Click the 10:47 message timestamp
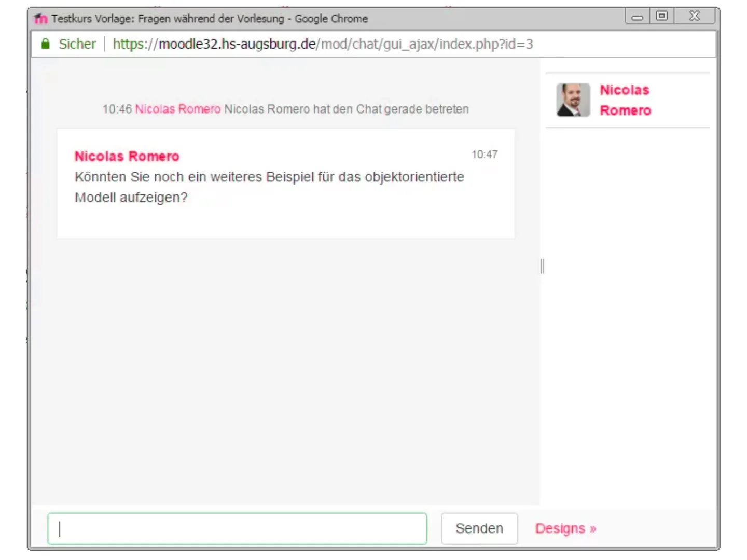Screen dimensions: 747x560 (485, 155)
